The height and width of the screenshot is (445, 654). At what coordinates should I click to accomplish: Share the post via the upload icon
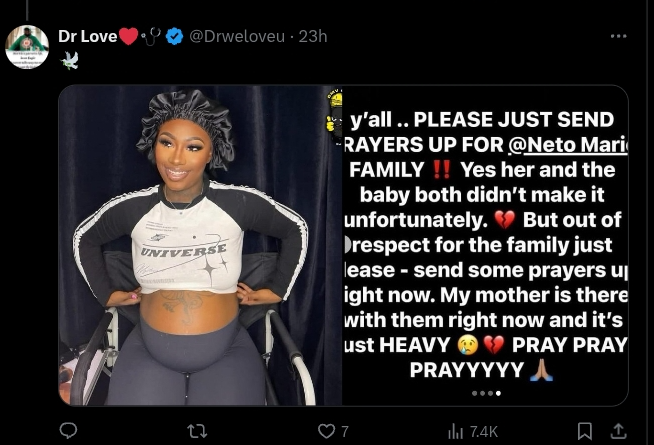tap(619, 431)
